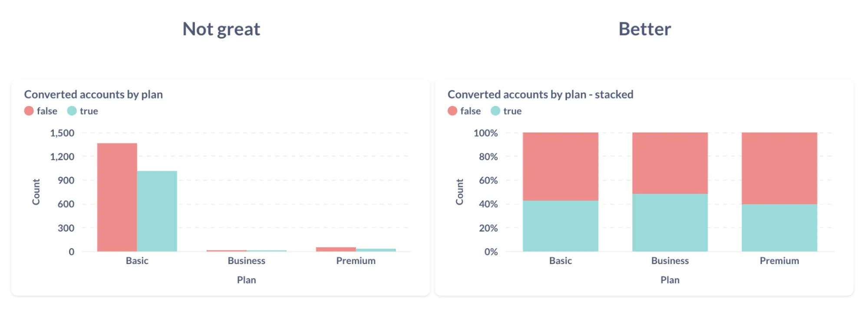Viewport: 868px width, 310px height.
Task: Click the 'Not great' heading
Action: [x=221, y=29]
